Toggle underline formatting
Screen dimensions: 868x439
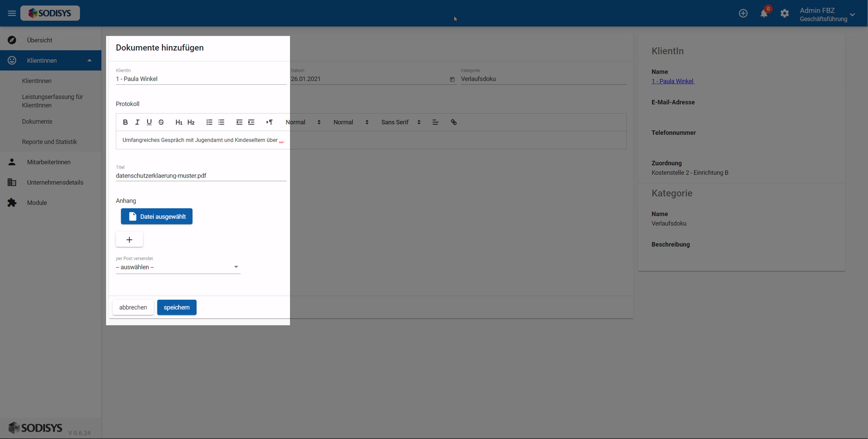149,122
